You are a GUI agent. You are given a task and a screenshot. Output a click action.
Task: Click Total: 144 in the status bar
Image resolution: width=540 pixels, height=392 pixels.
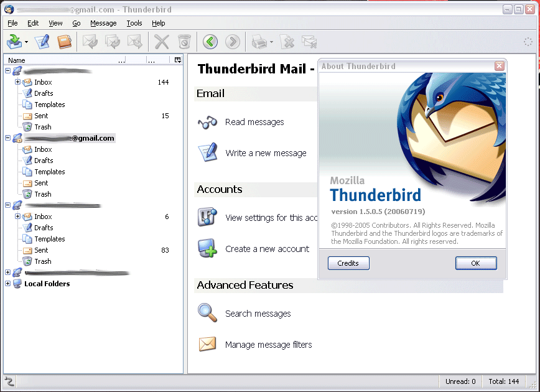click(503, 381)
